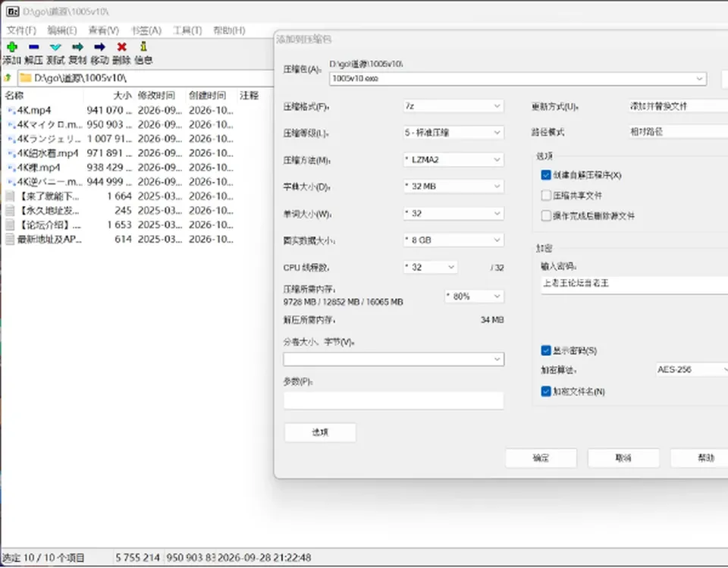Open the 固实数据大小 dropdown showing 8 GB

click(x=453, y=240)
